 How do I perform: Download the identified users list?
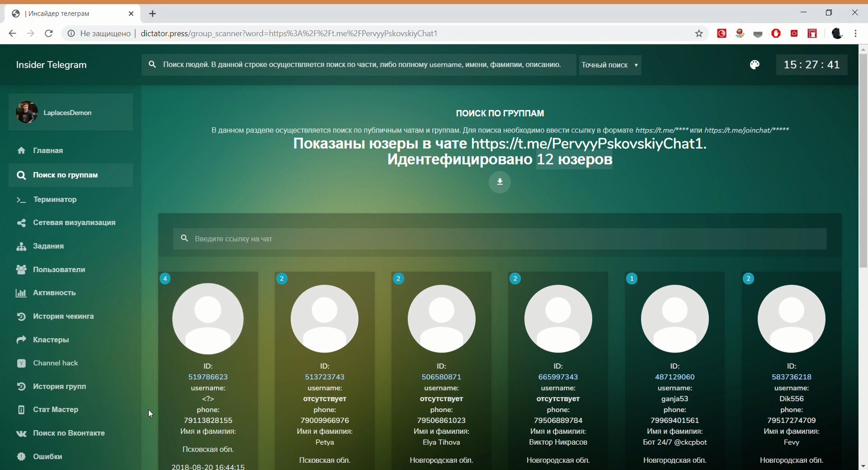(500, 182)
